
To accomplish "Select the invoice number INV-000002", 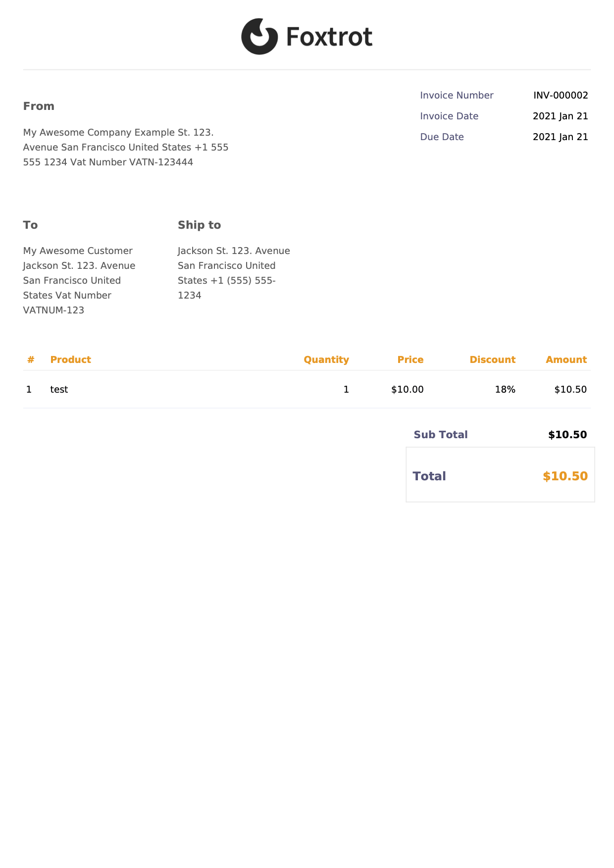I will [x=561, y=95].
